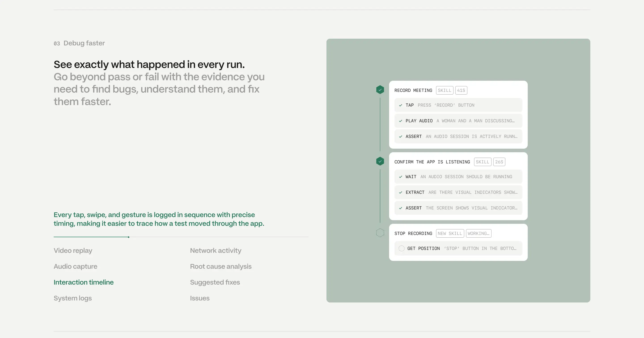
Task: Open the EXTRACT visual indicators step
Action: [x=458, y=192]
